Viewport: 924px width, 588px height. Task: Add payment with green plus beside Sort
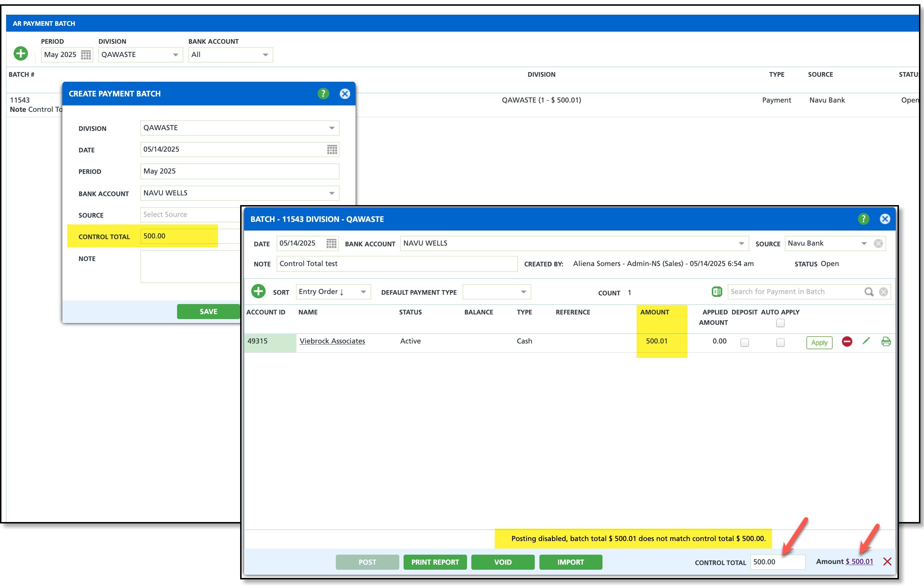pyautogui.click(x=258, y=291)
